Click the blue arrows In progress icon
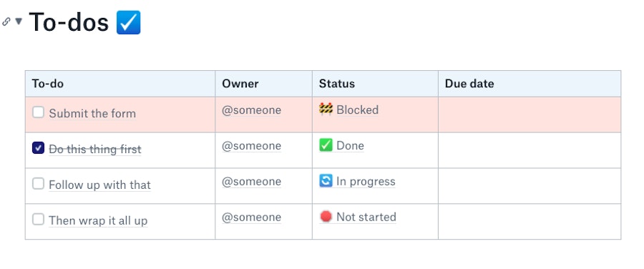This screenshot has width=644, height=269. click(326, 181)
